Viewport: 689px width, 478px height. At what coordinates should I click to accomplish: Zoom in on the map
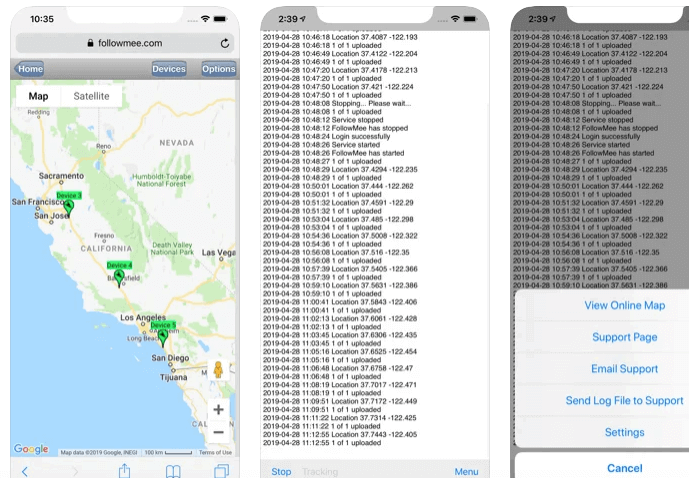[x=218, y=409]
